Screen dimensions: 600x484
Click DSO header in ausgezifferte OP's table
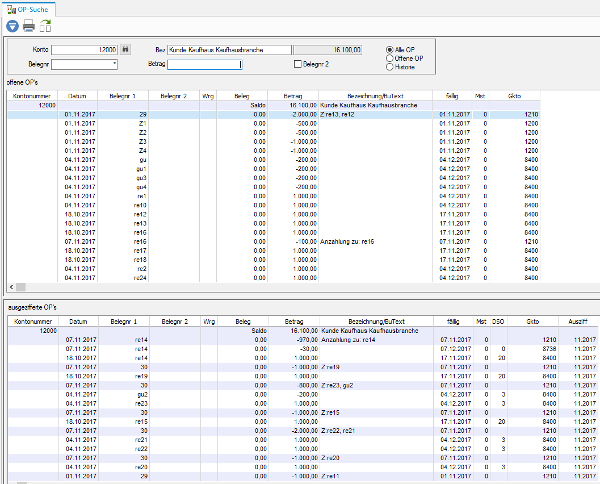pos(498,321)
